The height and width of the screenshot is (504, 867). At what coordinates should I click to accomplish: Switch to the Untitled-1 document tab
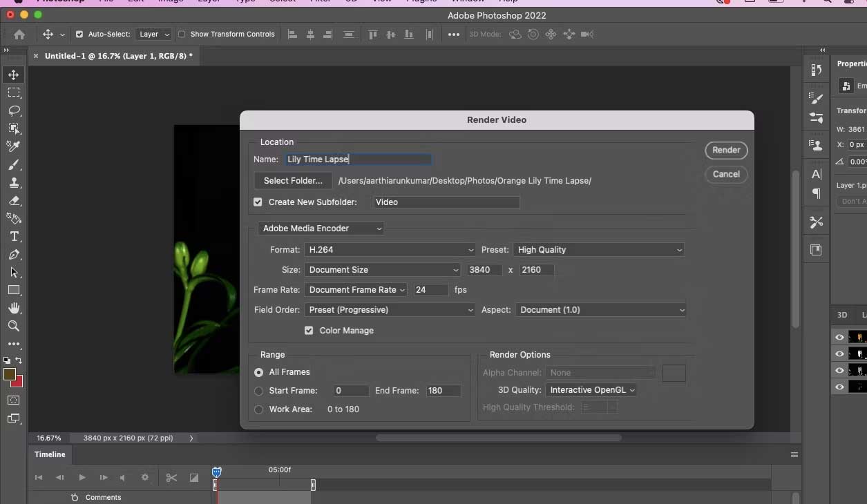click(x=118, y=56)
